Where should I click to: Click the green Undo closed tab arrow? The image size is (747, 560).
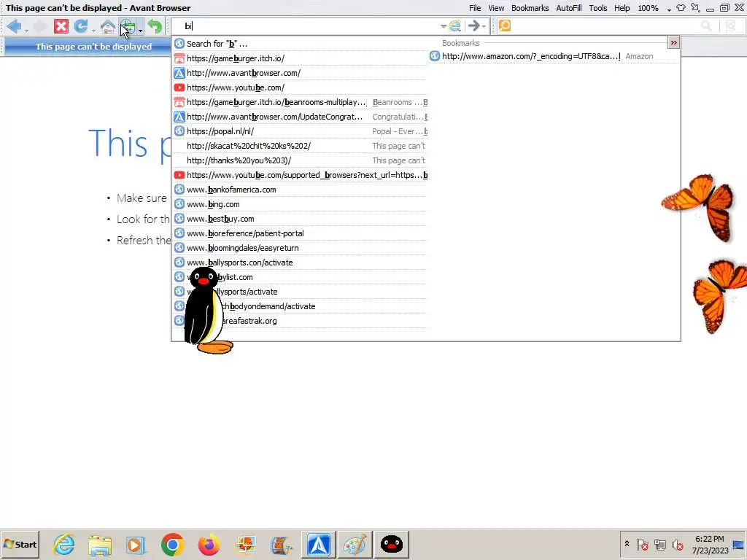(155, 26)
